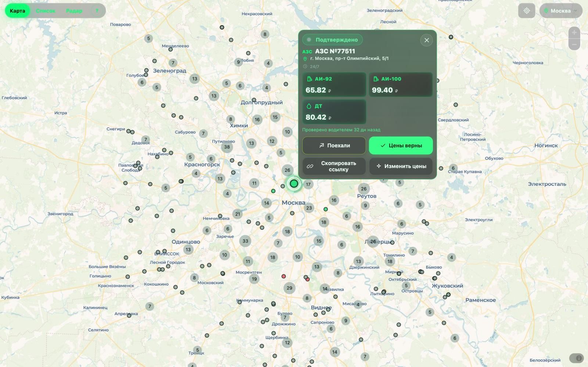Image resolution: width=588 pixels, height=367 pixels.
Task: Click the 24/7 hours label
Action: [x=315, y=67]
